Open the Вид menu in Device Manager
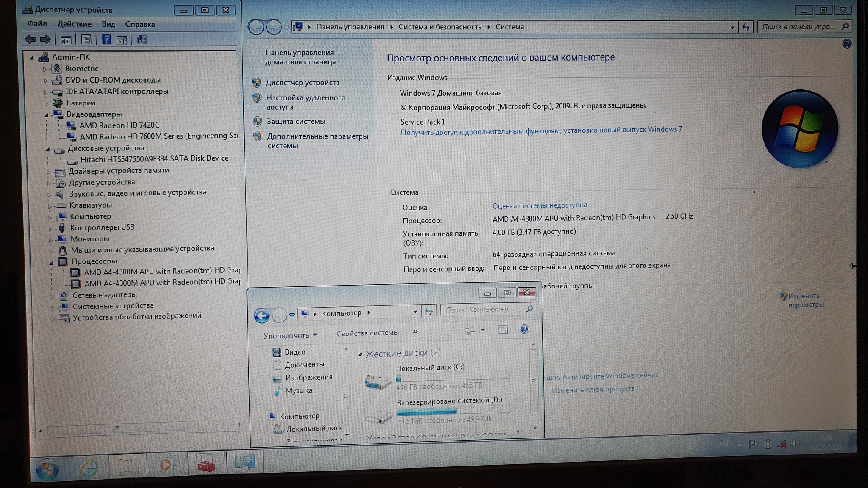868x488 pixels. (108, 24)
